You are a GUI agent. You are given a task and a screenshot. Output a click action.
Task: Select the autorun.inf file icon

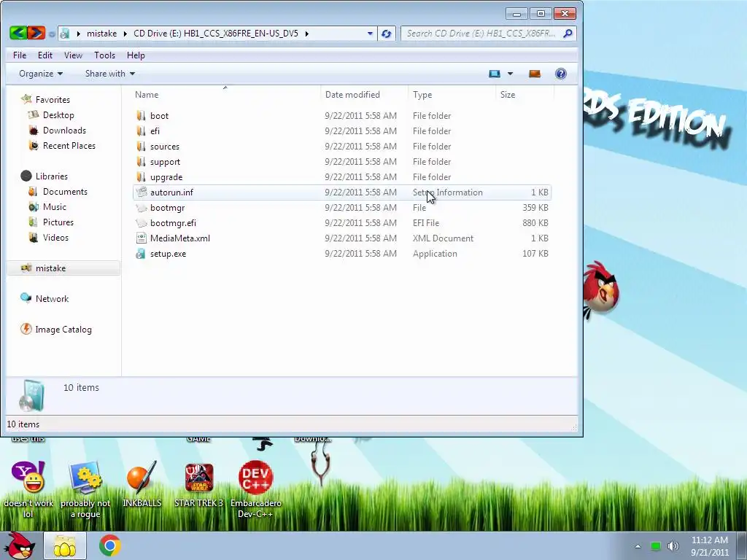141,192
